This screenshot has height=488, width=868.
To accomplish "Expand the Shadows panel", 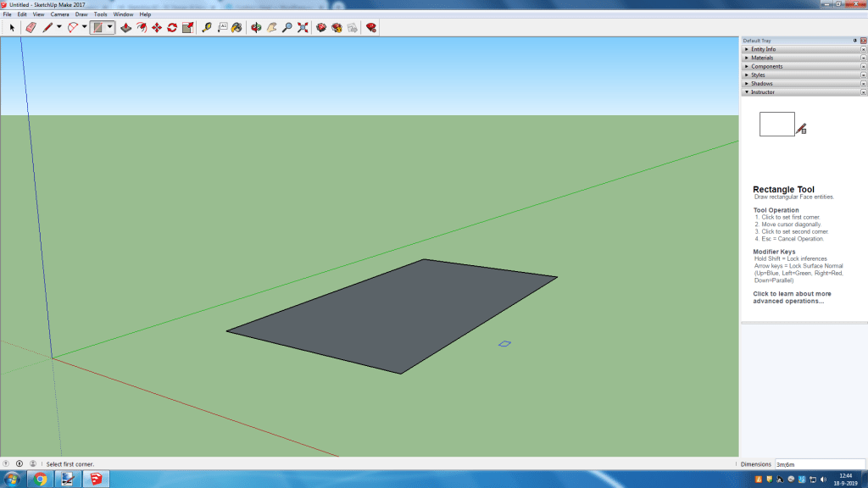I will pyautogui.click(x=761, y=83).
